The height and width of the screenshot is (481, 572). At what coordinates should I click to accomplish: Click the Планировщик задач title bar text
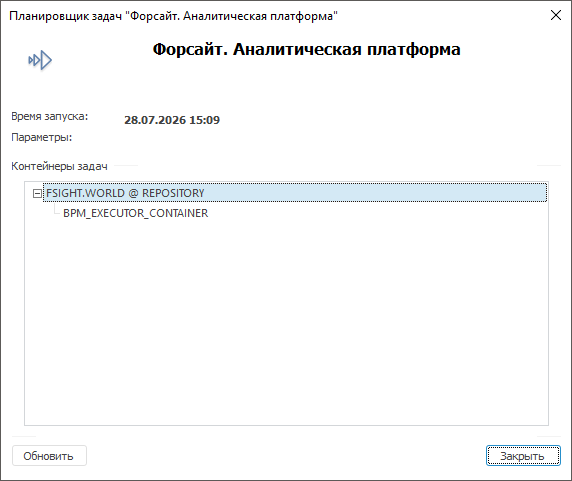click(x=173, y=16)
